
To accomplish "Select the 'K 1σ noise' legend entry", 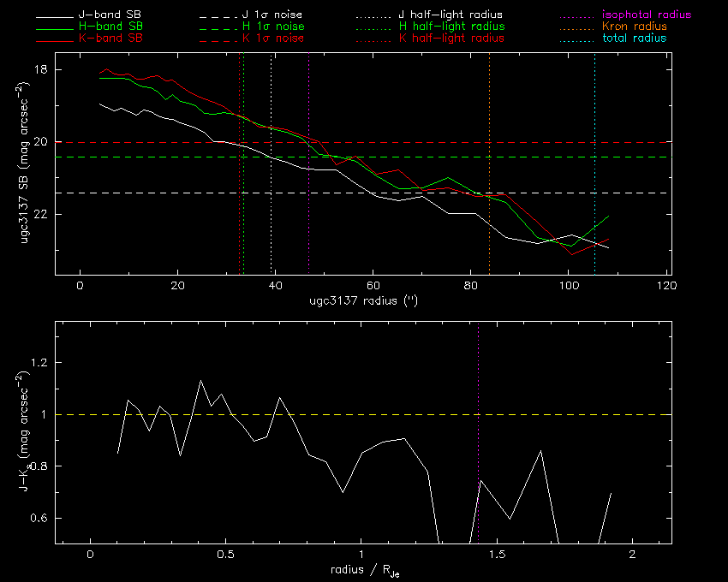I will pyautogui.click(x=273, y=38).
